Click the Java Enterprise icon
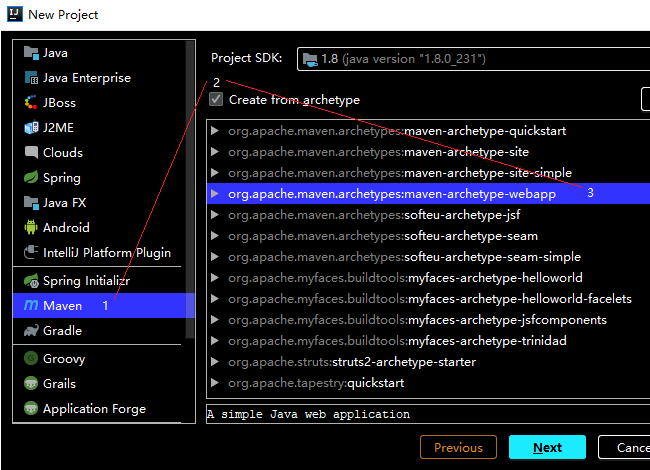 coord(31,78)
